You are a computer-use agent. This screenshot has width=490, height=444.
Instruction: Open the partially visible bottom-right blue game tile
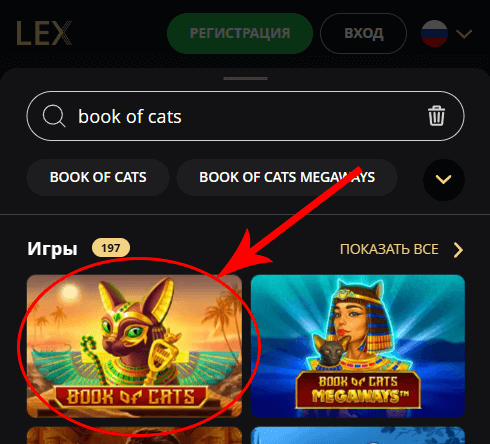pos(358,435)
